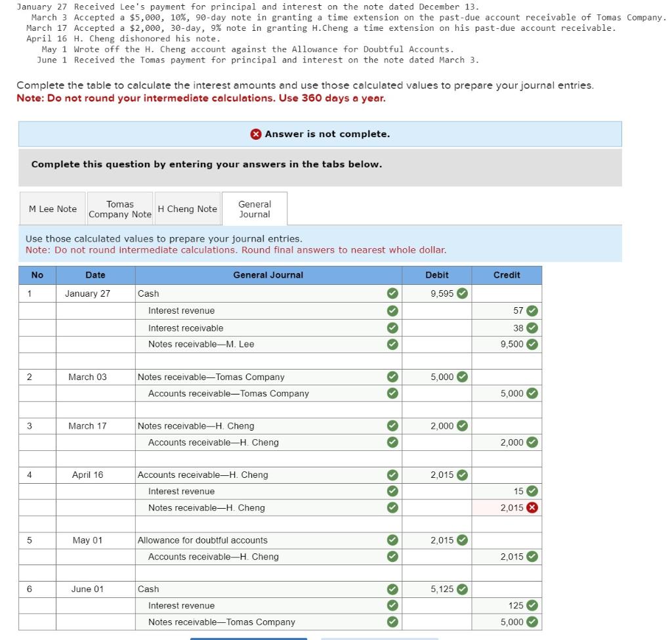Image resolution: width=672 pixels, height=640 pixels.
Task: Click green check next to debit 9,595
Action: tap(462, 293)
